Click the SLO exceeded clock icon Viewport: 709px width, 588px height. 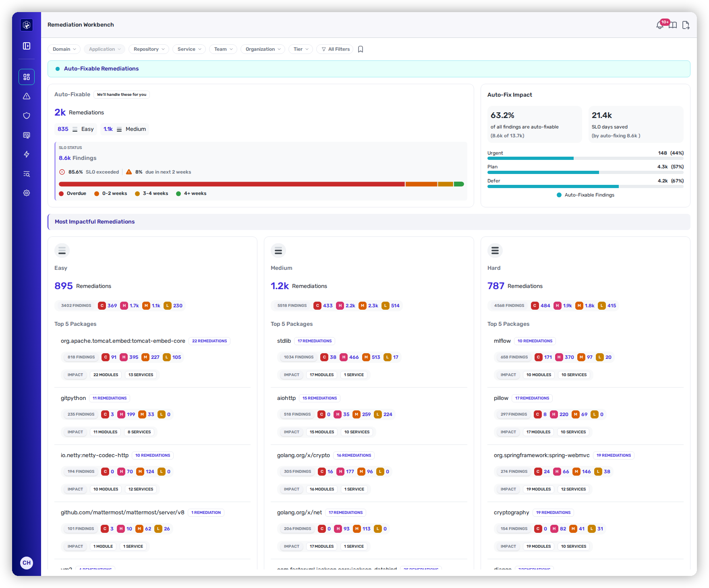pos(62,172)
